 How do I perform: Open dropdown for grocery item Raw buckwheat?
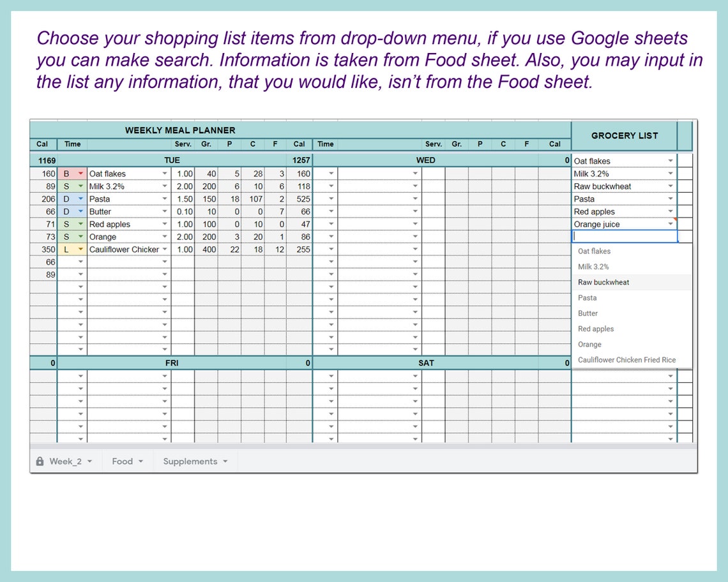click(671, 186)
